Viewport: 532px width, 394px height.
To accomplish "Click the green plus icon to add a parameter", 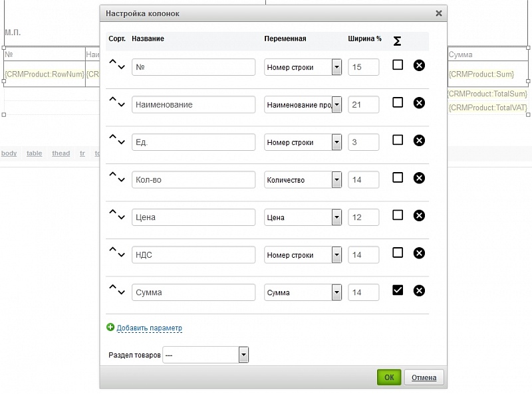I will 110,328.
